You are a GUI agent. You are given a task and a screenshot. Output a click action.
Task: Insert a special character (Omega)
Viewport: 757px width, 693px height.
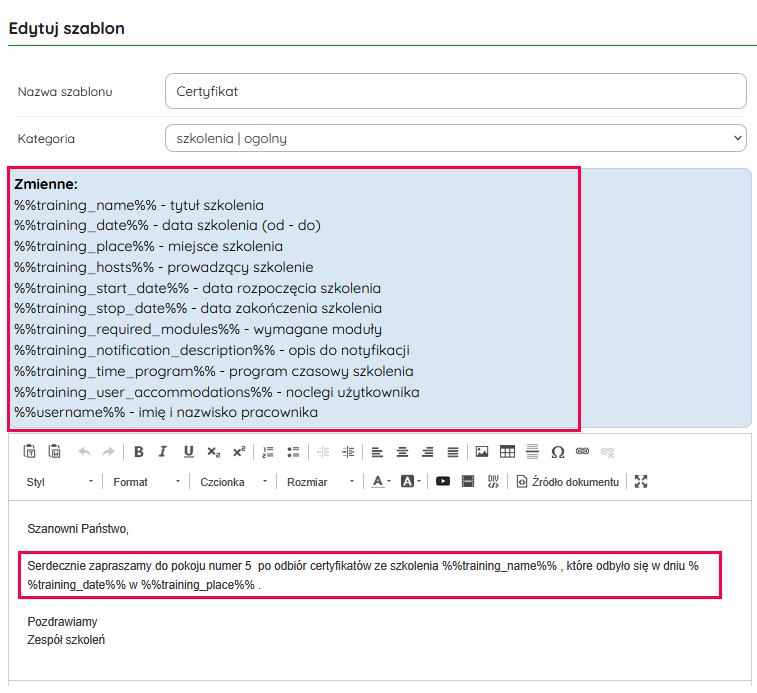pos(558,452)
